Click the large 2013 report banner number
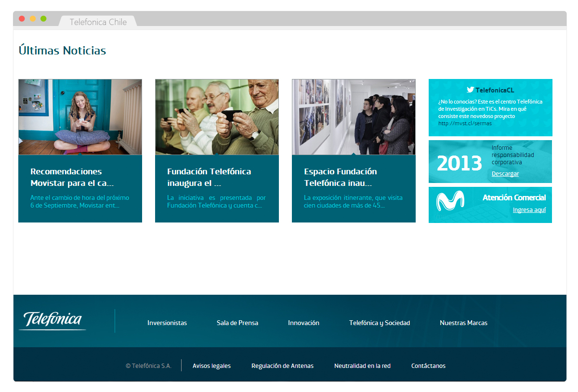The height and width of the screenshot is (392, 578). click(x=460, y=164)
